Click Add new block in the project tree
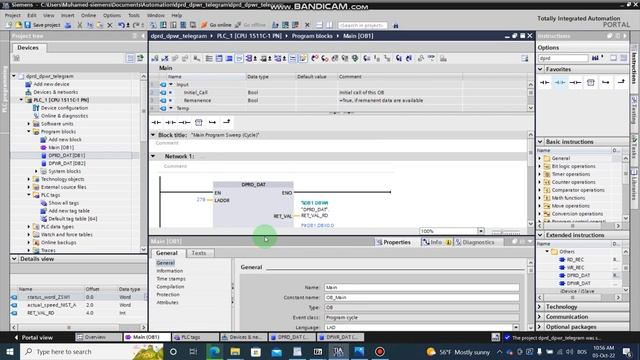This screenshot has width=640, height=360. [64, 140]
